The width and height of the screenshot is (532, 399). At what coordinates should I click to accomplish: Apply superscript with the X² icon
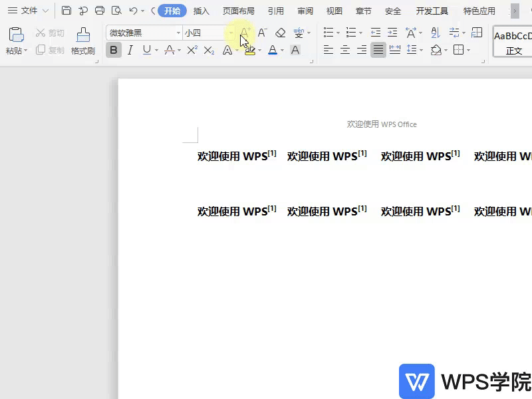point(192,50)
